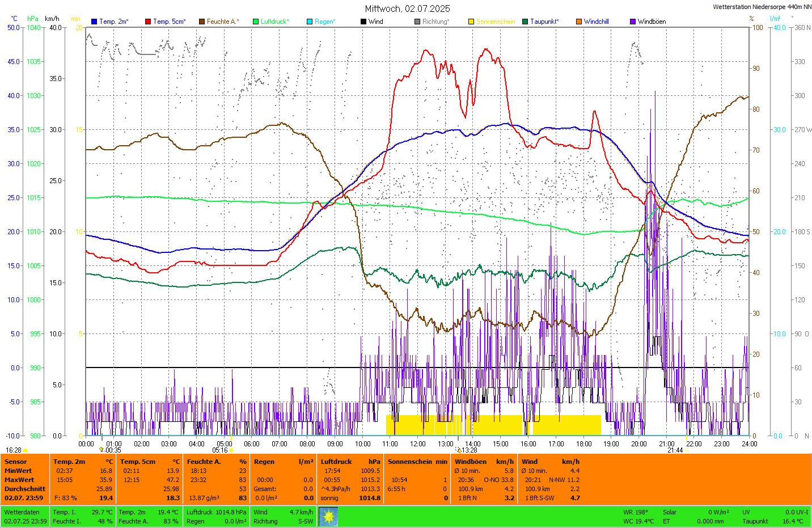This screenshot has height=528, width=812.
Task: Click the cyan Regen legend square
Action: (310, 22)
